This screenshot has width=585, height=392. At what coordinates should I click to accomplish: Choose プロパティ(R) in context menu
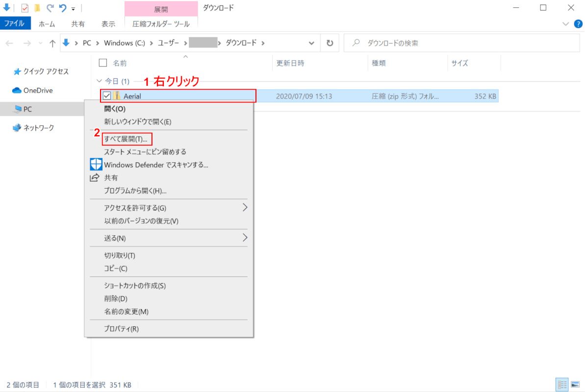tap(121, 329)
